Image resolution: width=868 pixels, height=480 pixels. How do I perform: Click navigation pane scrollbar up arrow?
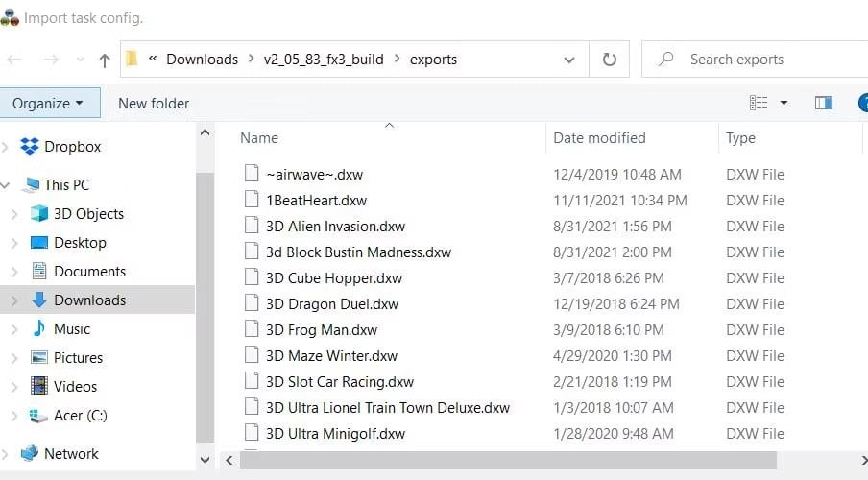click(205, 132)
